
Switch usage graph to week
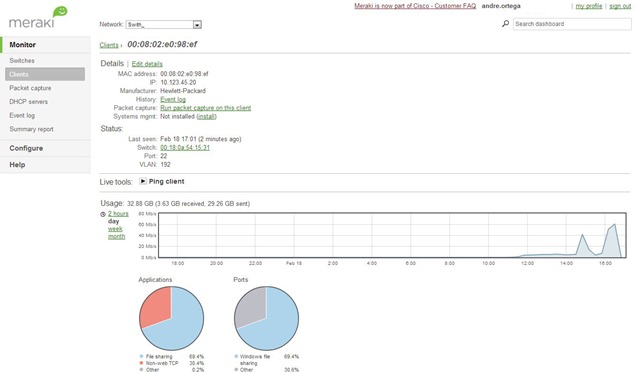[115, 229]
